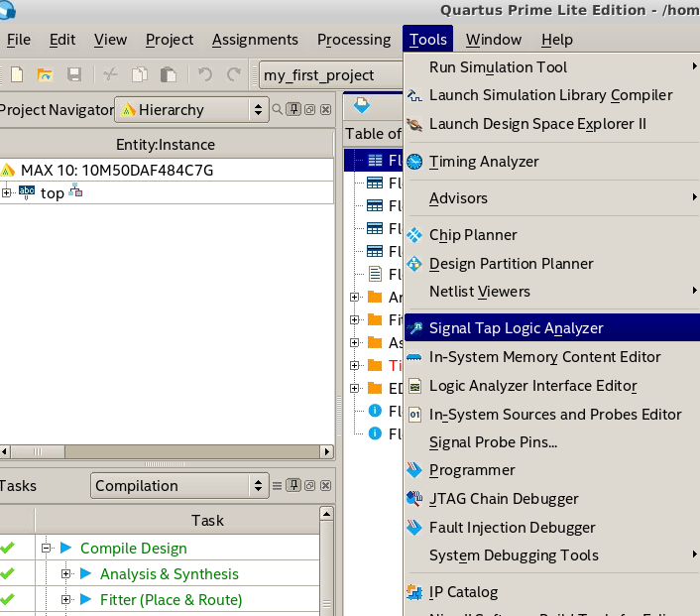
Task: Open the File menu
Action: tap(19, 40)
